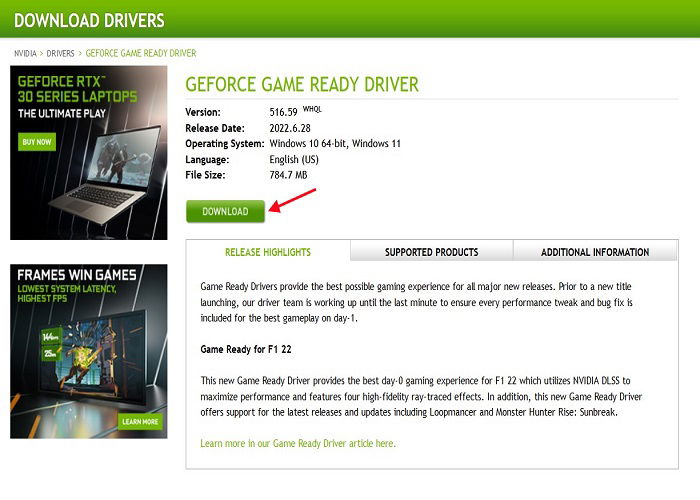The width and height of the screenshot is (700, 500).
Task: Select the Windows 10 64-bit, Windows 11 text
Action: 335,144
